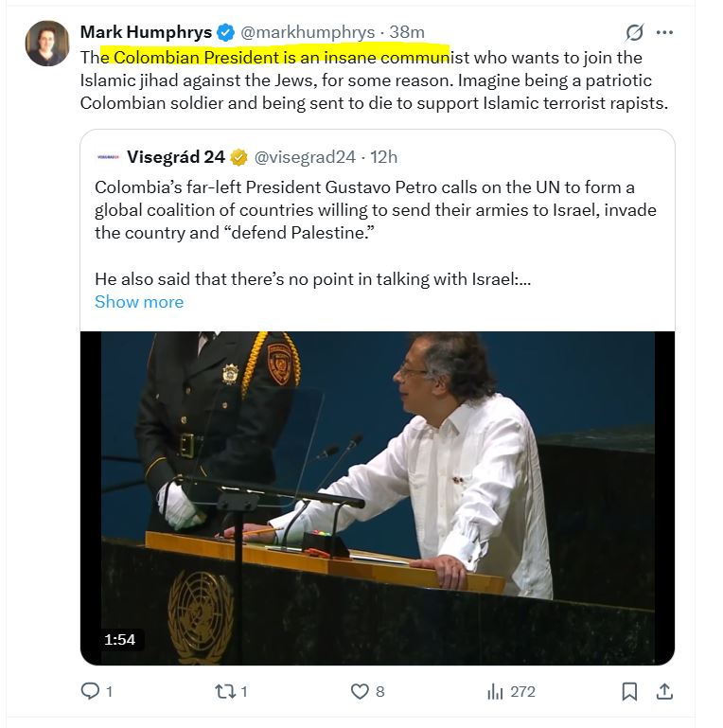Click Mark Humphrys blue verified badge
The image size is (723, 728).
[x=225, y=32]
